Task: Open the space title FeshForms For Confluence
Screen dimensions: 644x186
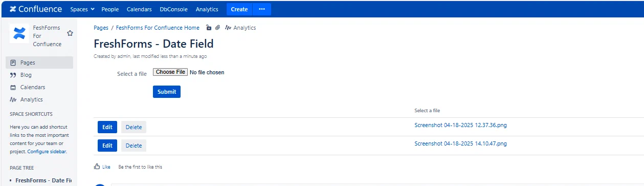Action: (x=47, y=36)
